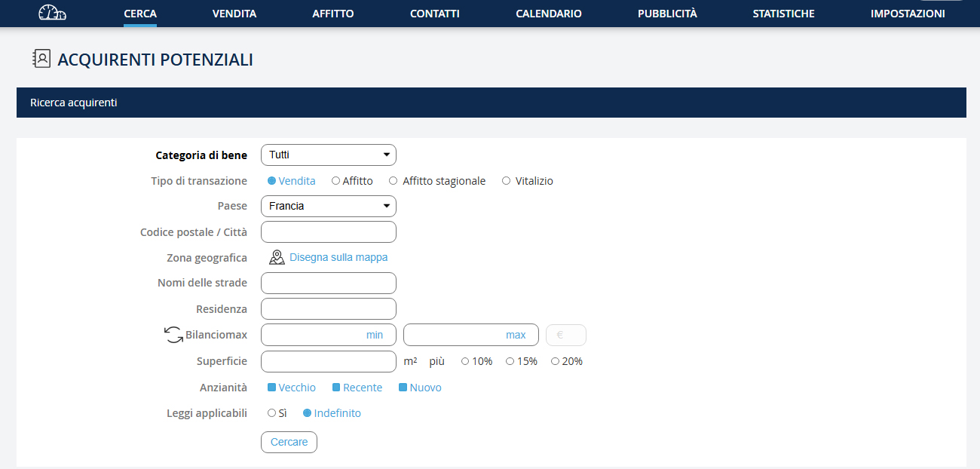Click the Codice postale / Città field
Viewport: 980px width, 469px height.
[328, 232]
